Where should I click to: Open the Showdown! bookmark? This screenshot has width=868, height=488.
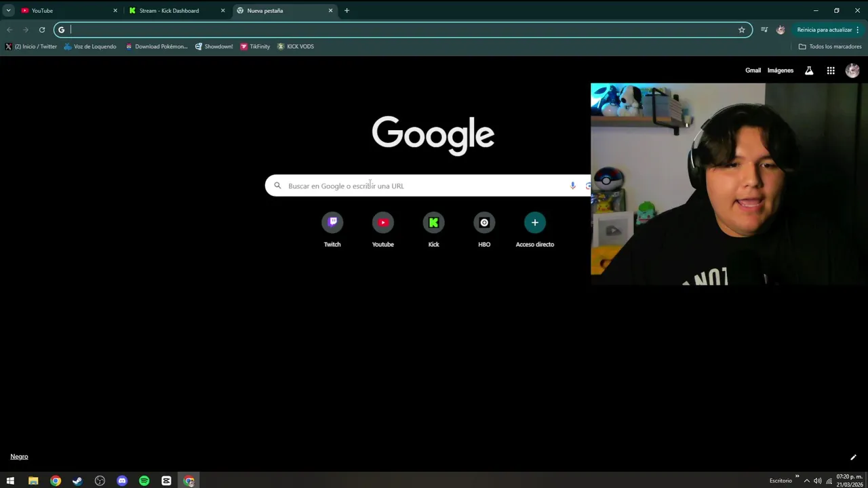pyautogui.click(x=214, y=47)
